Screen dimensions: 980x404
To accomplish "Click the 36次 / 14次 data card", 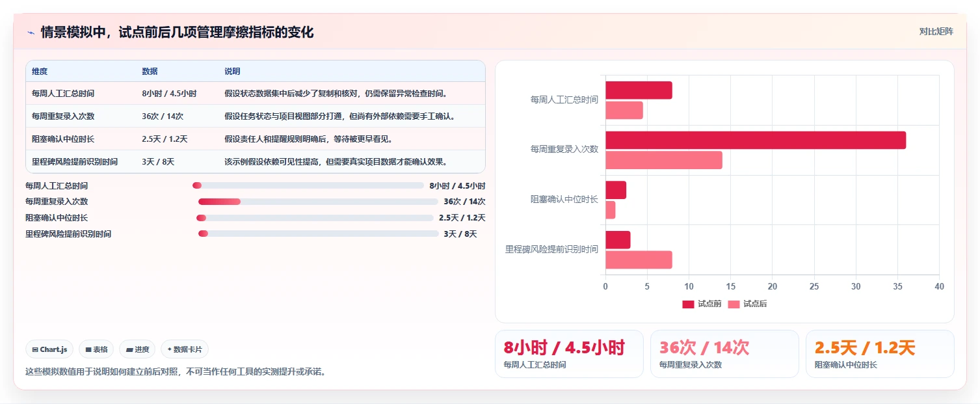I will [x=724, y=354].
